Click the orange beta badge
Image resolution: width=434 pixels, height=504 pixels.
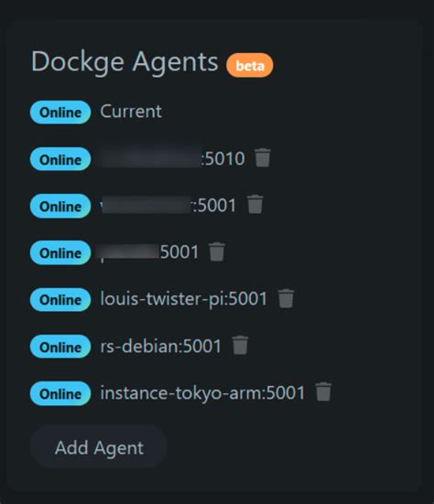[250, 65]
